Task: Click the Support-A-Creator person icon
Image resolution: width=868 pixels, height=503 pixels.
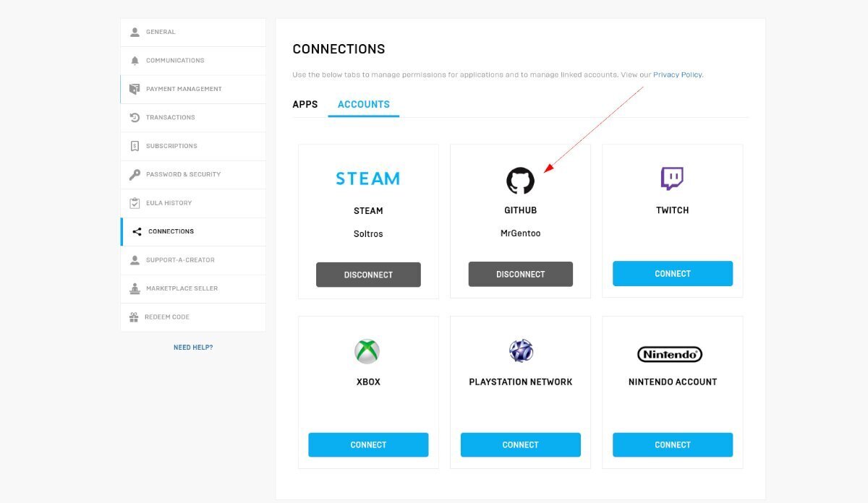Action: click(x=135, y=260)
